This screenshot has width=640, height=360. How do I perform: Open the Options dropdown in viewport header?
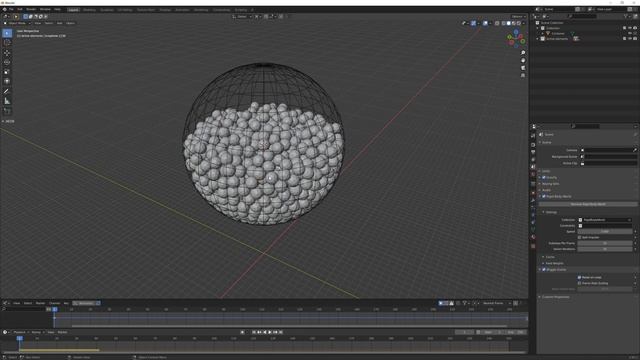click(x=518, y=17)
